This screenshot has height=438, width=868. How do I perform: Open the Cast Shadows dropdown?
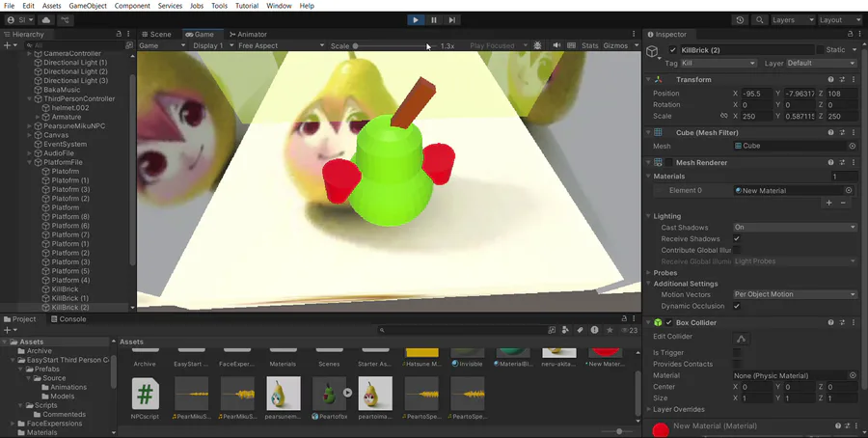(x=794, y=227)
